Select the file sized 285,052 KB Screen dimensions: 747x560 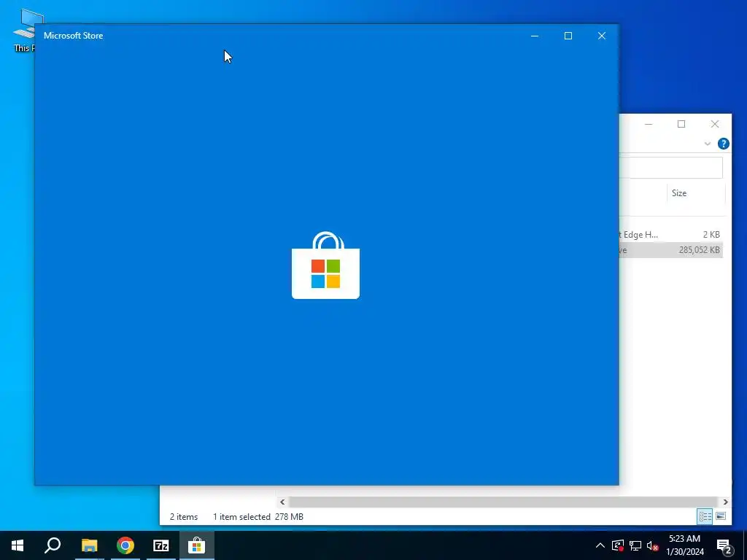coord(671,249)
